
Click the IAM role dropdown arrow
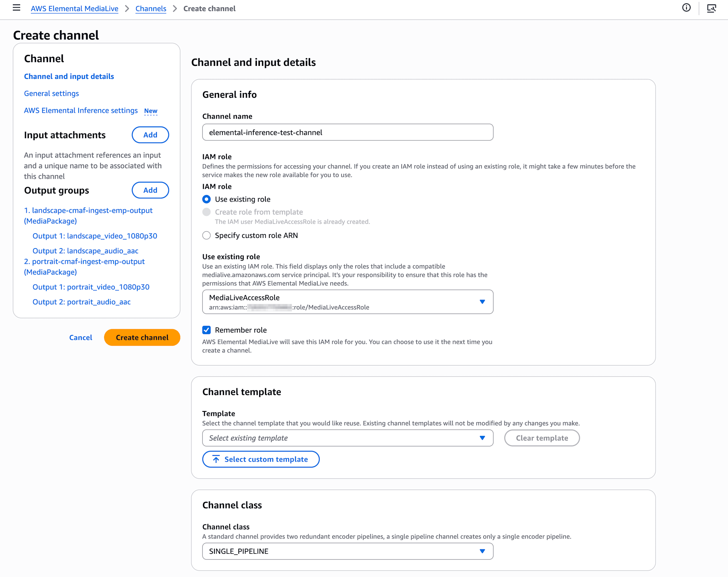[x=482, y=302]
